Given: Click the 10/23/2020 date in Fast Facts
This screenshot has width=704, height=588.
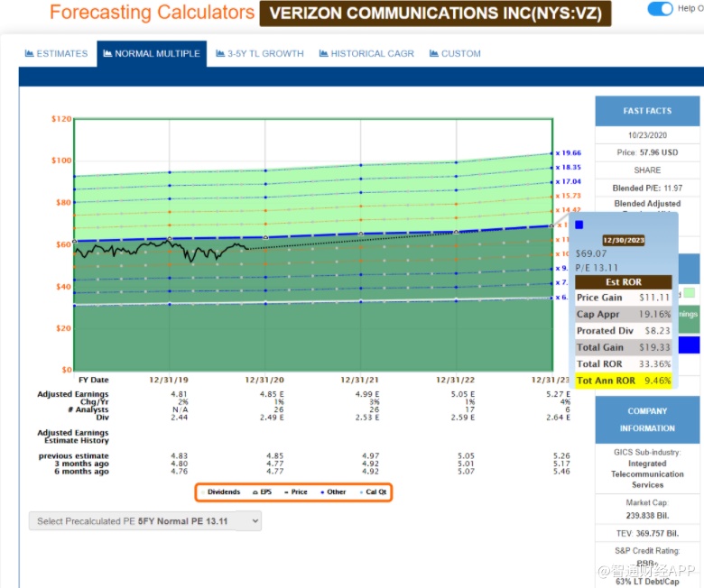Looking at the screenshot, I should 647,135.
